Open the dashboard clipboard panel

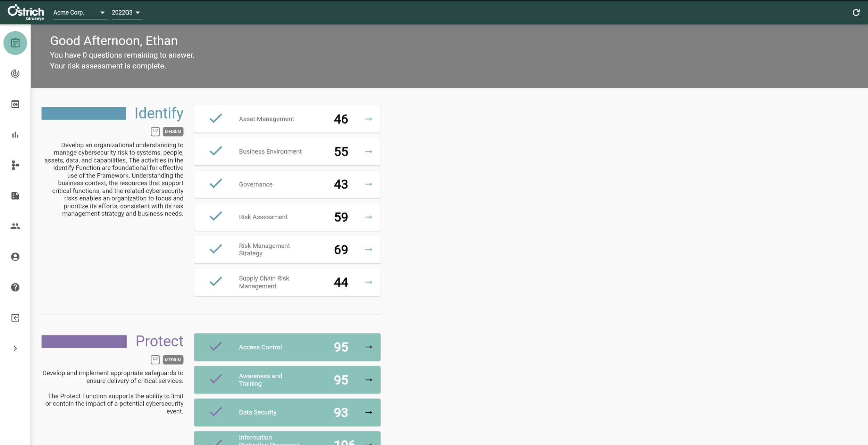pyautogui.click(x=15, y=43)
